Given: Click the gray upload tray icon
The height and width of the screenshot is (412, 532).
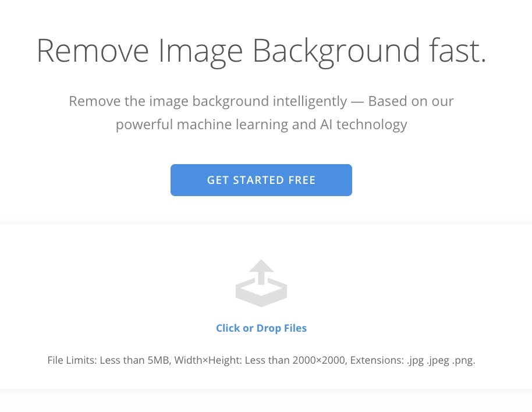Looking at the screenshot, I should point(261,283).
